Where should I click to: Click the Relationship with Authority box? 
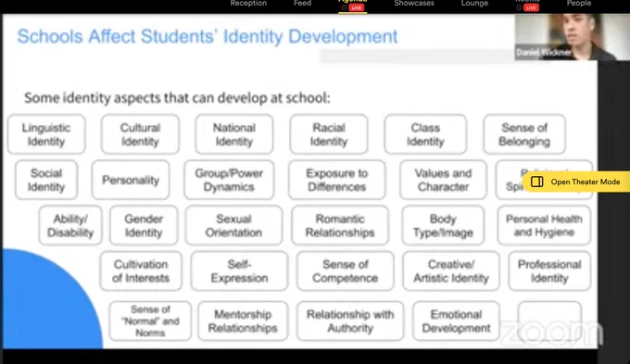point(350,321)
